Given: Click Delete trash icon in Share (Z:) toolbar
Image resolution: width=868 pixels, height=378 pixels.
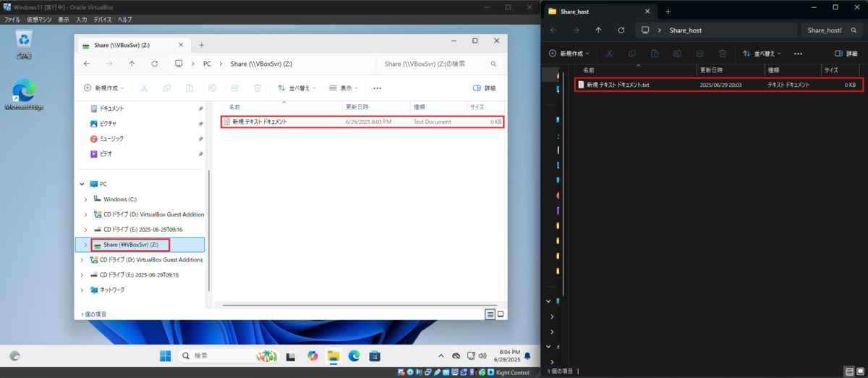Looking at the screenshot, I should [258, 88].
